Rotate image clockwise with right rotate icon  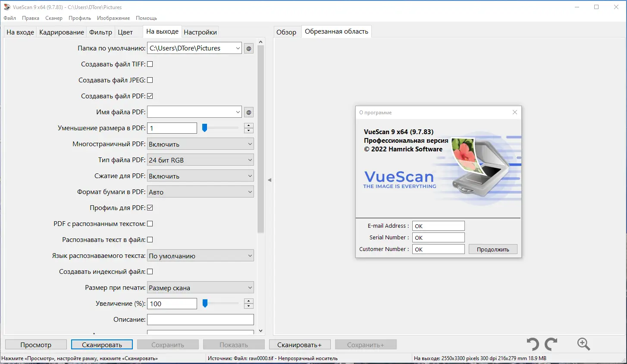pos(551,344)
